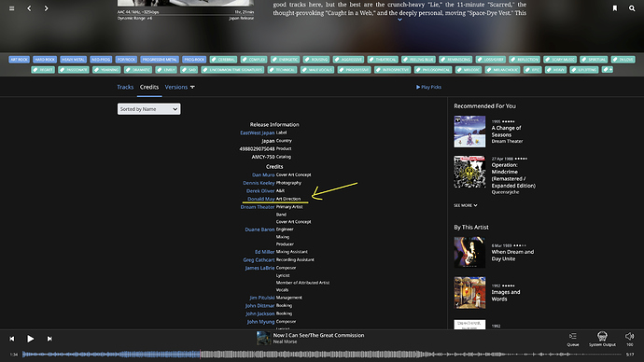644x362 pixels.
Task: Open the Sorted by Name dropdown
Action: click(x=148, y=109)
